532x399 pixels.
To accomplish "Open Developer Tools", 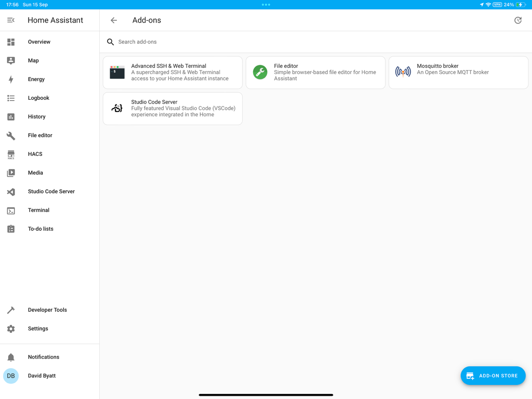I will pyautogui.click(x=50, y=310).
